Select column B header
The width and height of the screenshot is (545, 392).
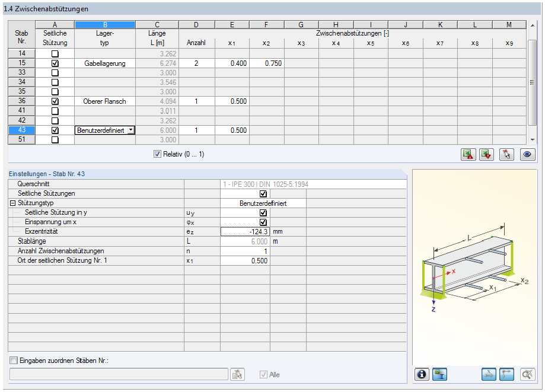click(x=105, y=25)
